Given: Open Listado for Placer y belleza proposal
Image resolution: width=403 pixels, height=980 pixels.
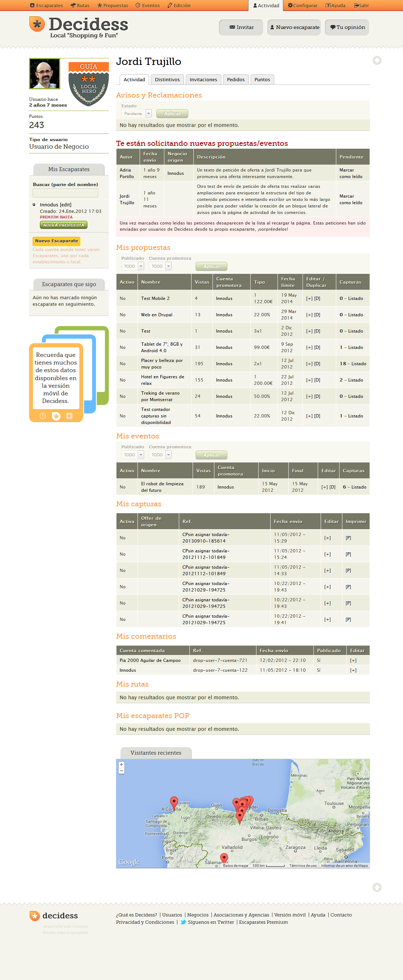Looking at the screenshot, I should pyautogui.click(x=358, y=364).
